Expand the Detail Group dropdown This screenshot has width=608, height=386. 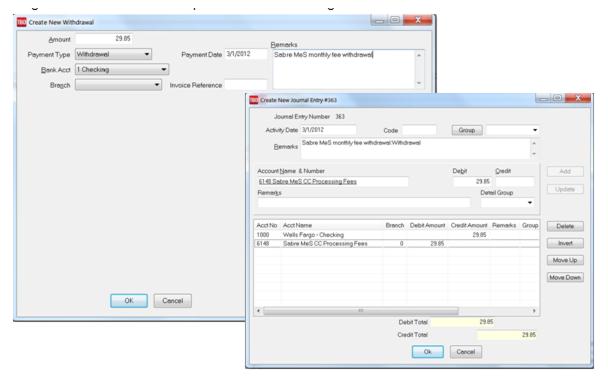508,203
